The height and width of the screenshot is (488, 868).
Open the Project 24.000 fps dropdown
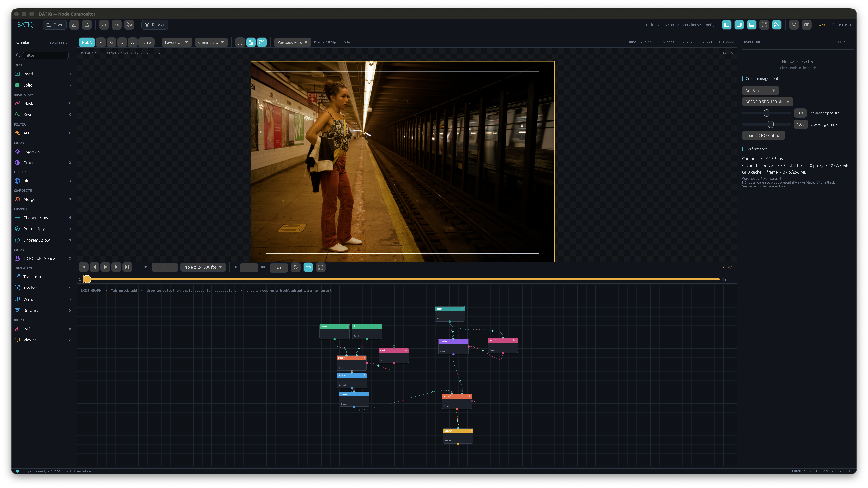click(x=203, y=267)
